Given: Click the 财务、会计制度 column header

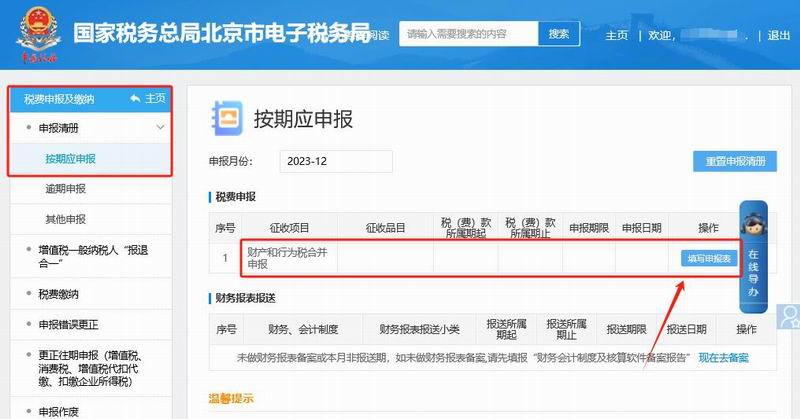Looking at the screenshot, I should (303, 330).
